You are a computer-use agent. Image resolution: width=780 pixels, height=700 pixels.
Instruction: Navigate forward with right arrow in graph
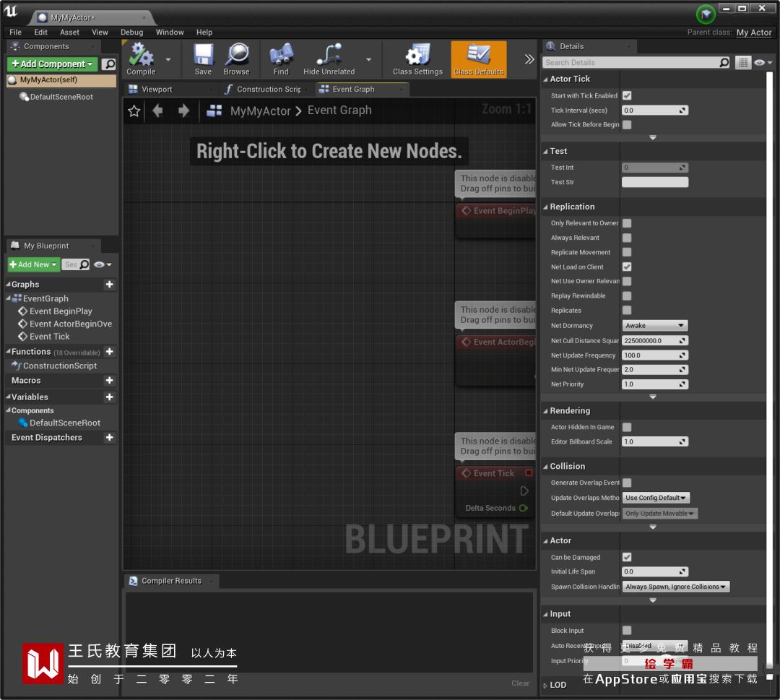(183, 111)
